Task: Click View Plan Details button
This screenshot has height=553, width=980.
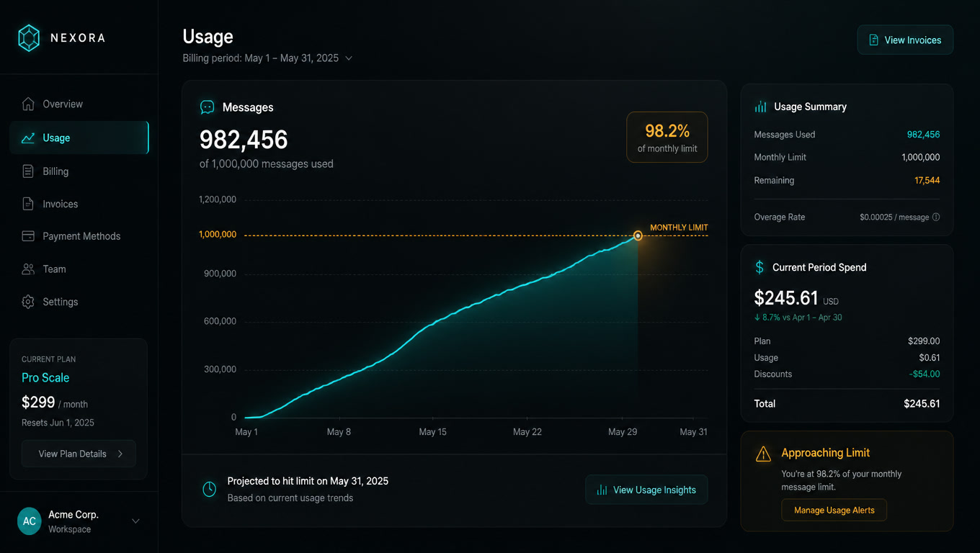Action: (x=79, y=454)
